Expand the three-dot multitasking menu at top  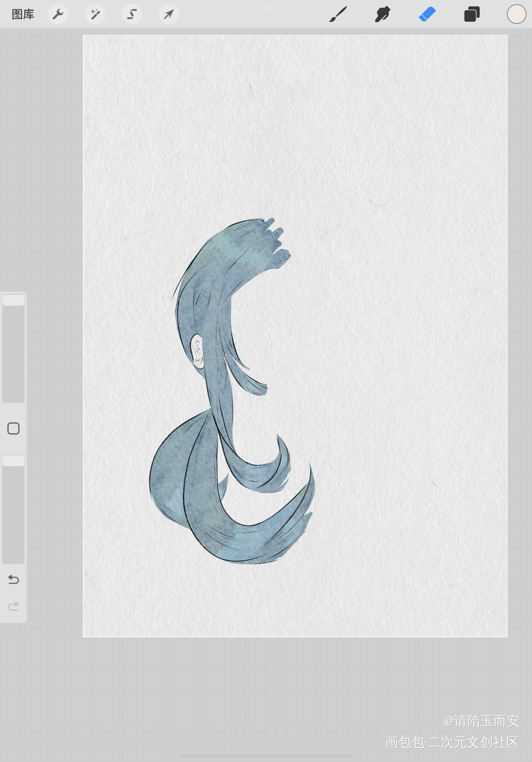pyautogui.click(x=266, y=8)
